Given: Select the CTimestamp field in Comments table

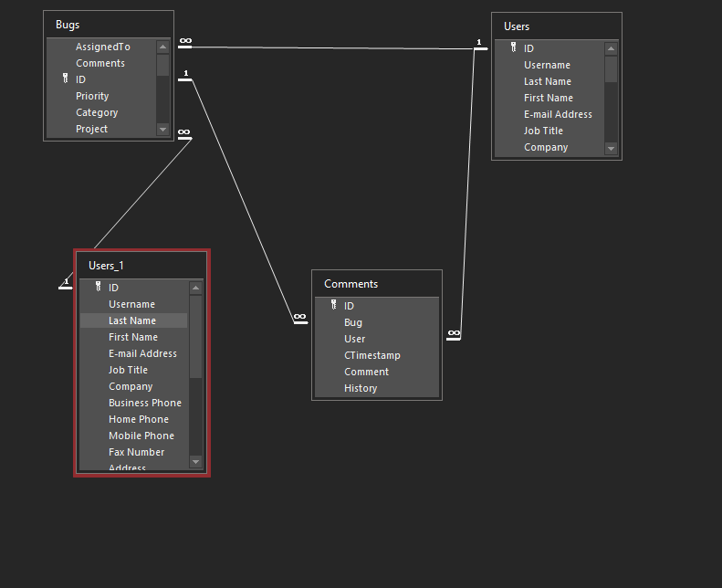Looking at the screenshot, I should 371,355.
